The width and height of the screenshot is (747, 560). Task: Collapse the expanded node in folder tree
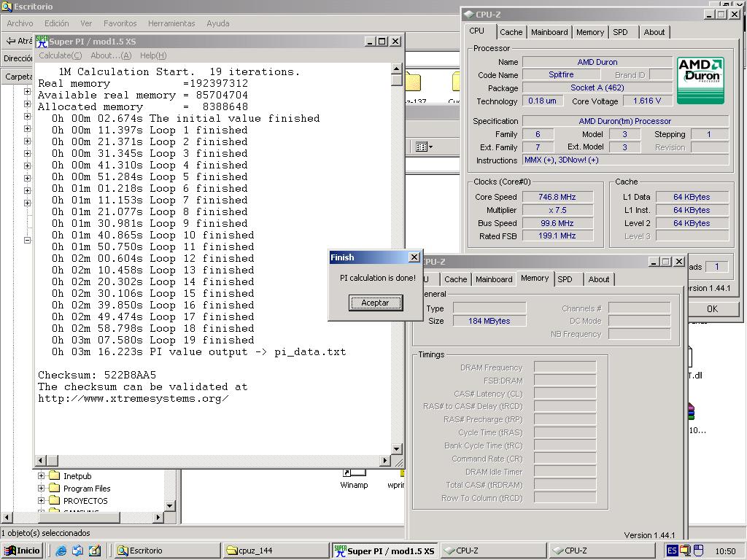pos(27,240)
